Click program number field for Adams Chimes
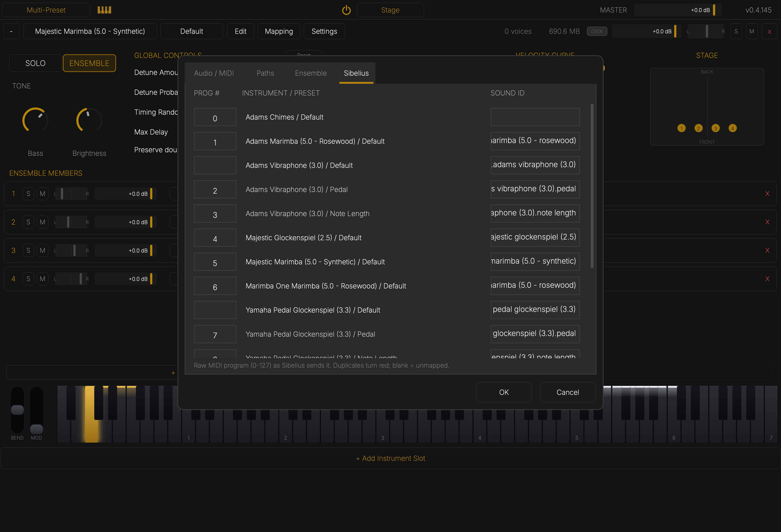 click(x=215, y=117)
